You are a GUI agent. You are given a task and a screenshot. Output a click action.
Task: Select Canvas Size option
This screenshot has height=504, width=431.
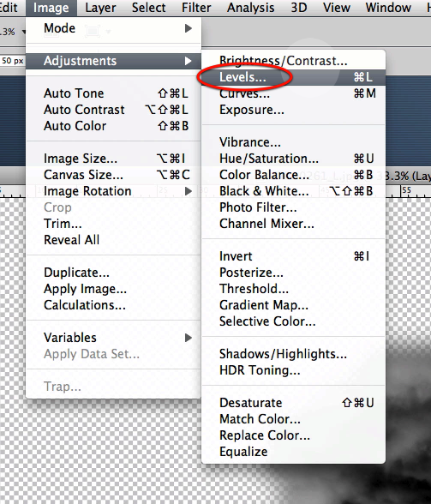tap(113, 175)
